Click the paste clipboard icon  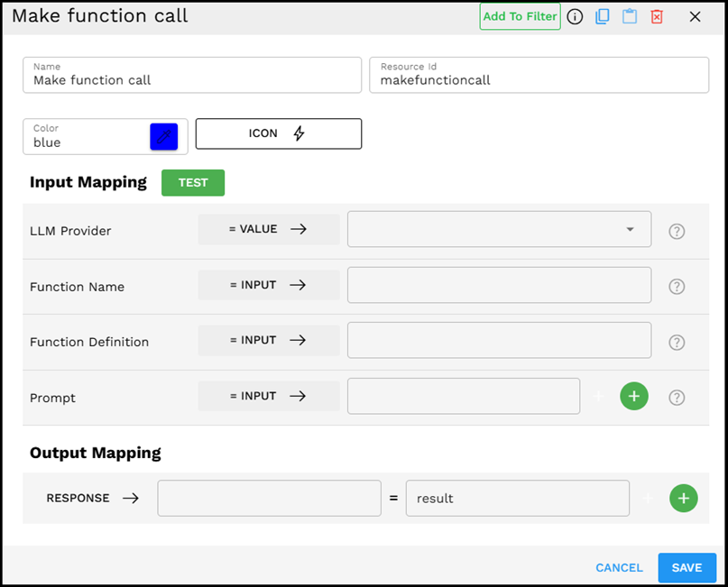(629, 16)
